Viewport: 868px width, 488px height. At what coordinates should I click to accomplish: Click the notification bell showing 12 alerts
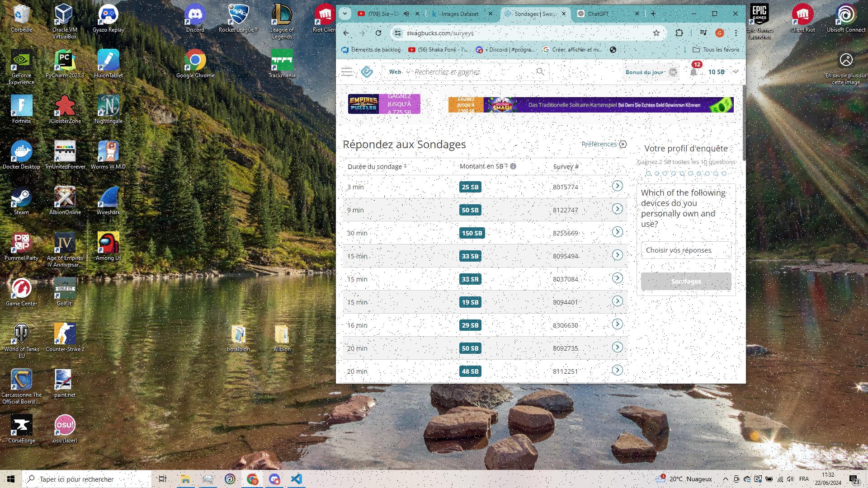click(693, 71)
